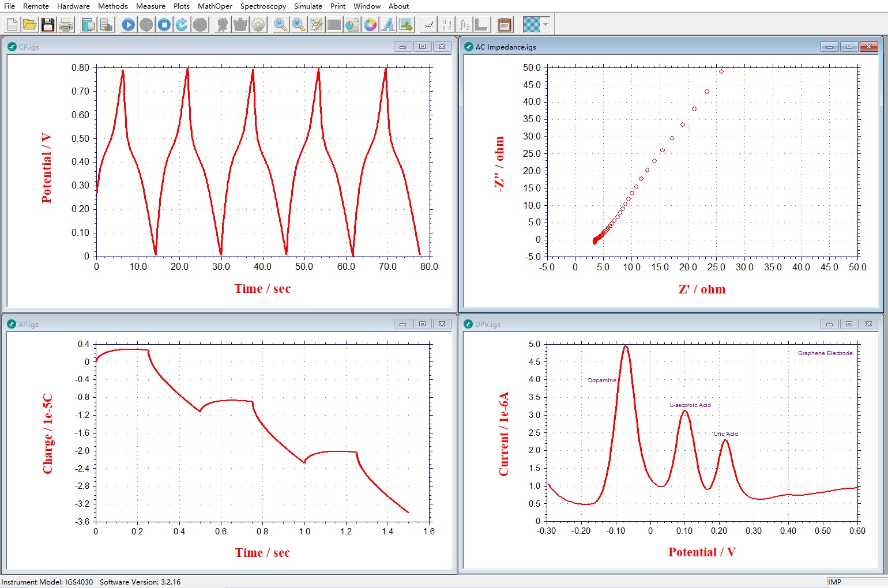
Task: Minimize the AC Impedance.igs window
Action: click(x=829, y=47)
